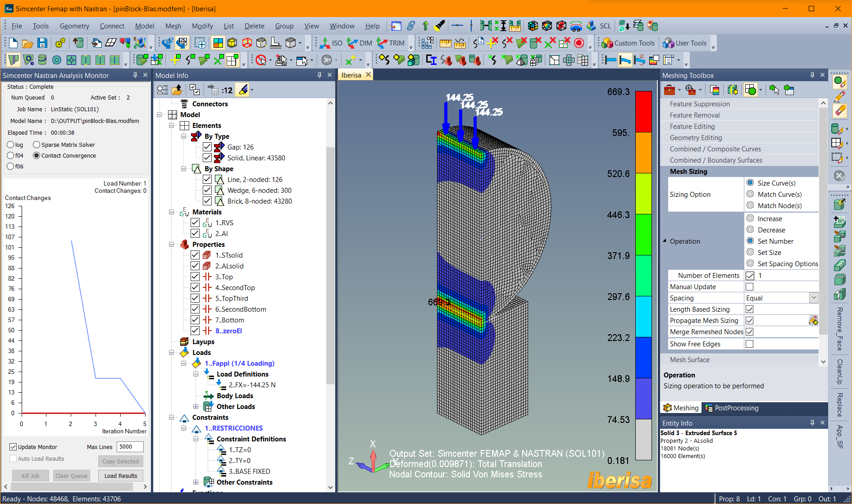Click the highlighter icon in Model Info toolbar
Viewport: 852px width, 504px height.
coord(243,90)
